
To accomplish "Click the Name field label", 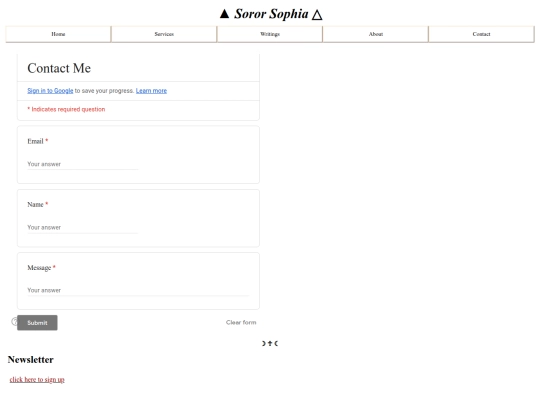I will tap(35, 205).
